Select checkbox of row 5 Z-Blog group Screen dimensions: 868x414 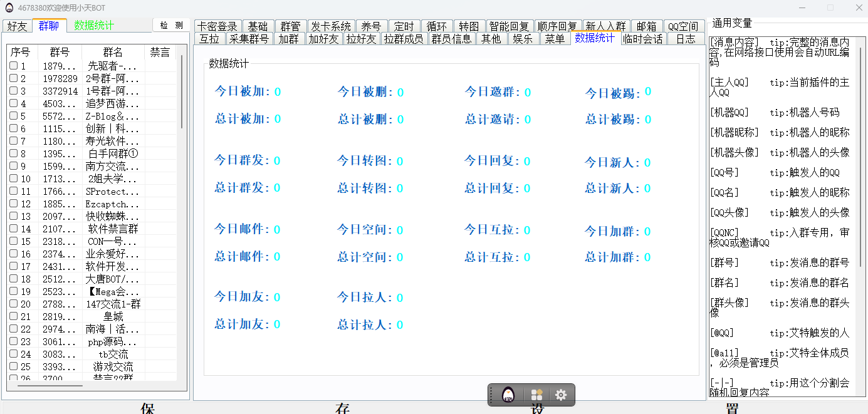pyautogui.click(x=14, y=116)
